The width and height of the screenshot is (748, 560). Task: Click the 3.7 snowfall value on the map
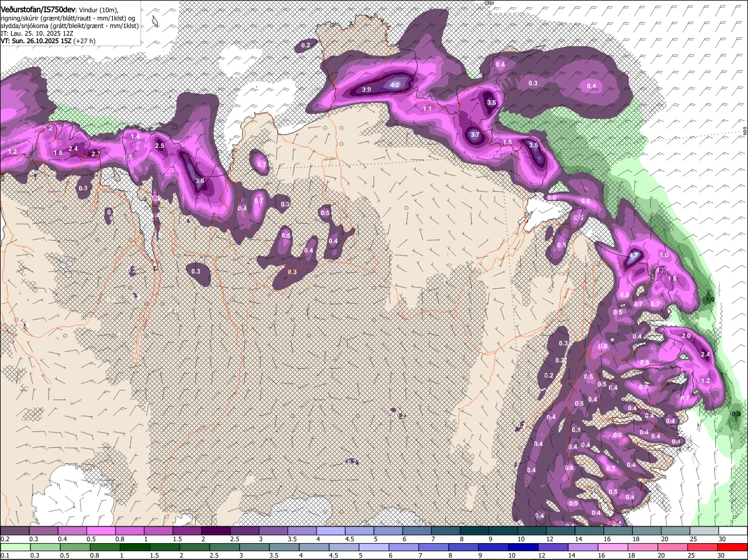475,134
